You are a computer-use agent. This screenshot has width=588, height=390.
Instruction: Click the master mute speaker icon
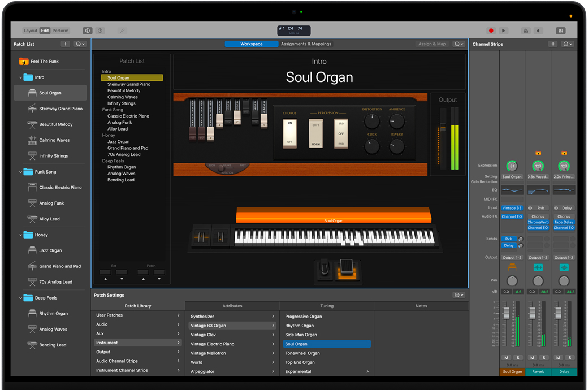pos(538,31)
